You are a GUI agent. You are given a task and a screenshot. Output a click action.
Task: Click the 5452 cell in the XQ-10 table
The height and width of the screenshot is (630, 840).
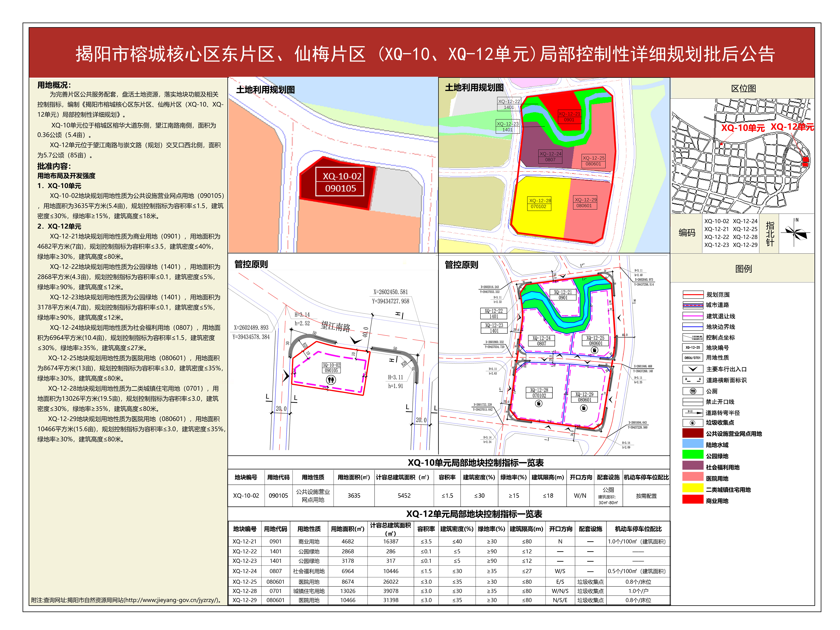[x=404, y=496]
